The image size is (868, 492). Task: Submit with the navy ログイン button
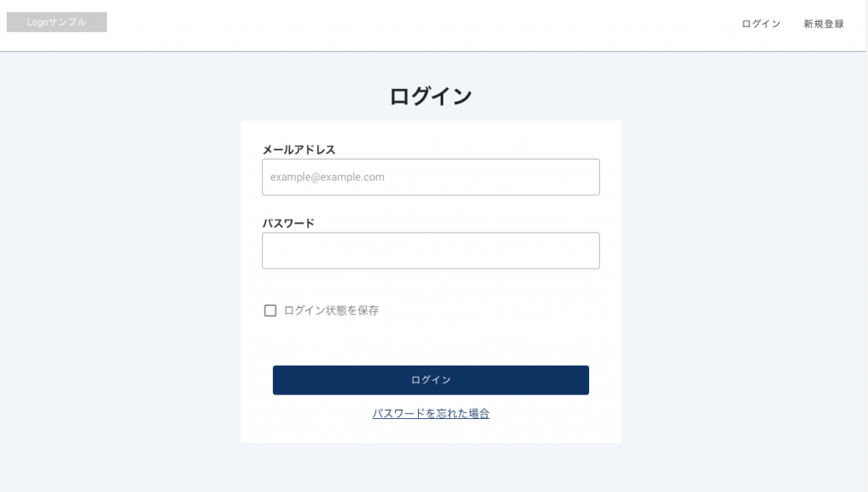click(x=431, y=380)
